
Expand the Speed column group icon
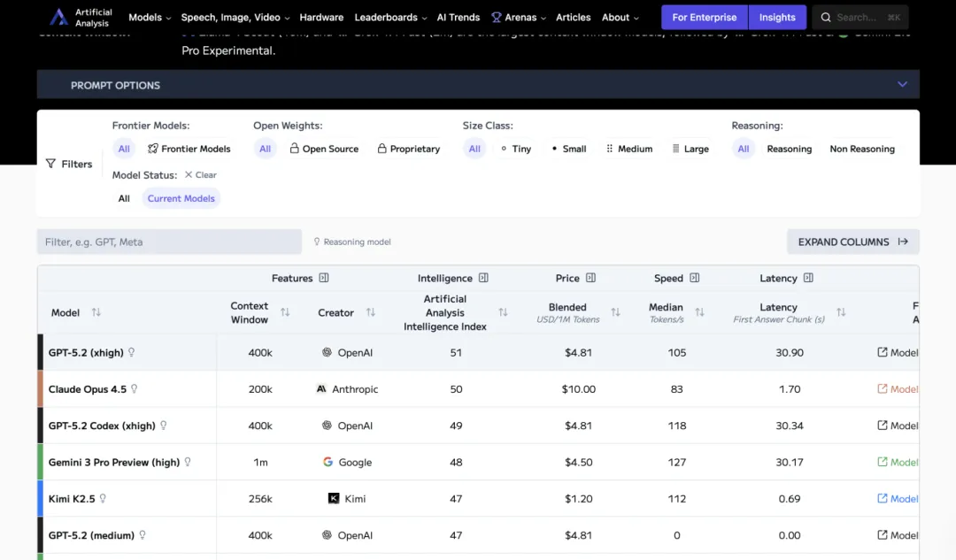click(695, 278)
